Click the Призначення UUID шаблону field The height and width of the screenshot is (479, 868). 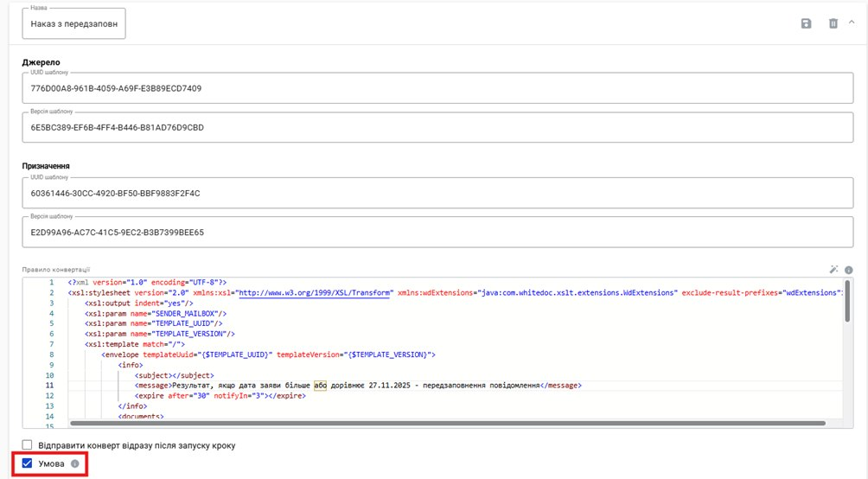[x=437, y=194]
